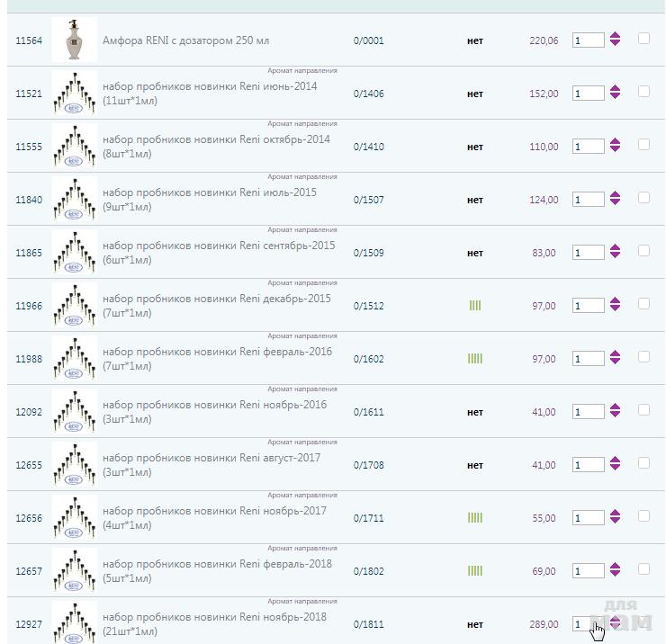Click thumbnail of февраль-2016 sample set
Screen dimensions: 666x644
[74, 359]
